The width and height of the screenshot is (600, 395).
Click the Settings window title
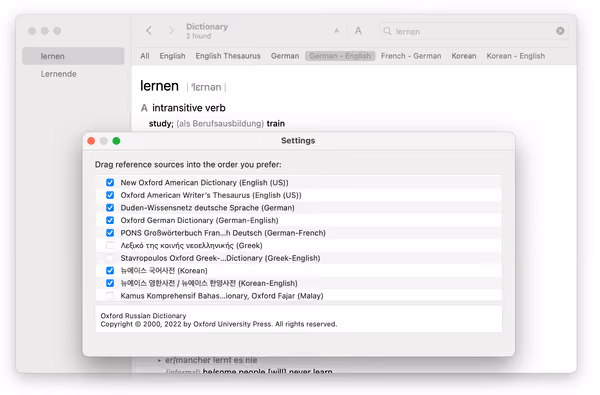298,140
